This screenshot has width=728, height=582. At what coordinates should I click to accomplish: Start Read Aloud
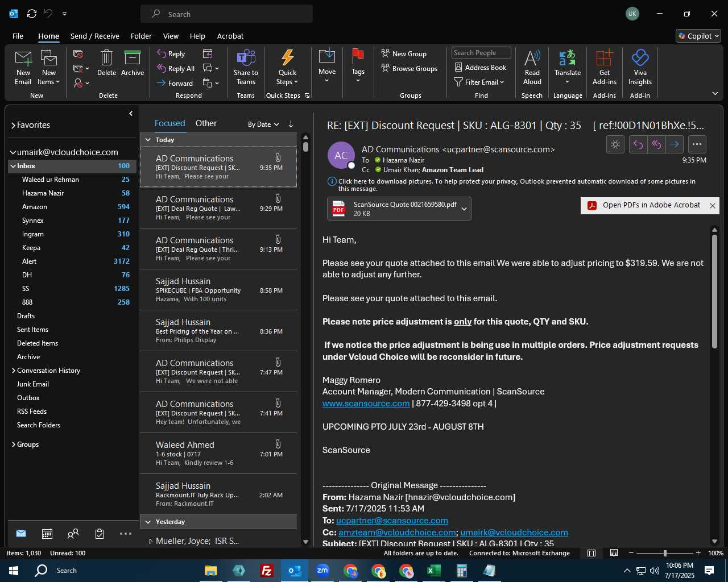click(532, 68)
